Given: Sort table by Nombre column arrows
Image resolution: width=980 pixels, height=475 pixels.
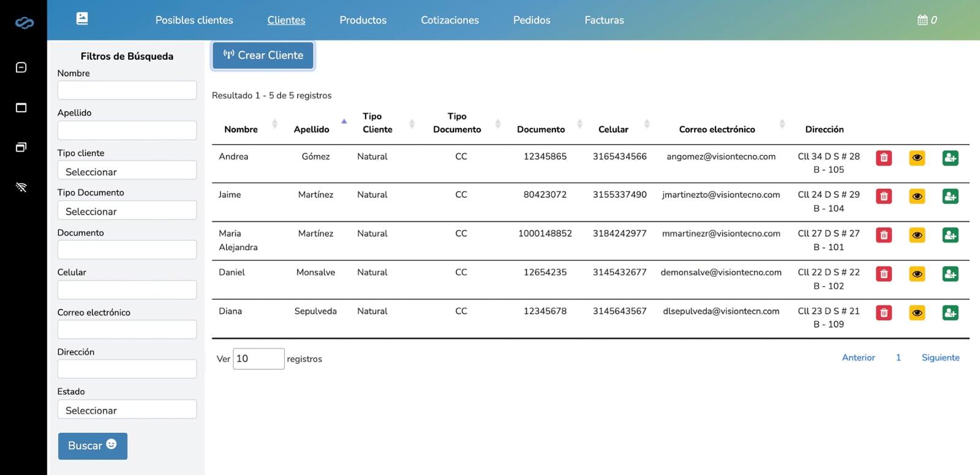Looking at the screenshot, I should 274,124.
